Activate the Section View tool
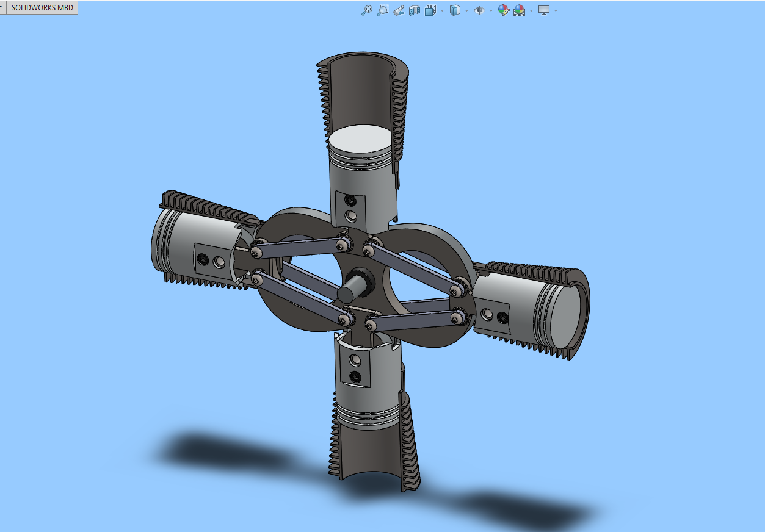 (x=415, y=10)
